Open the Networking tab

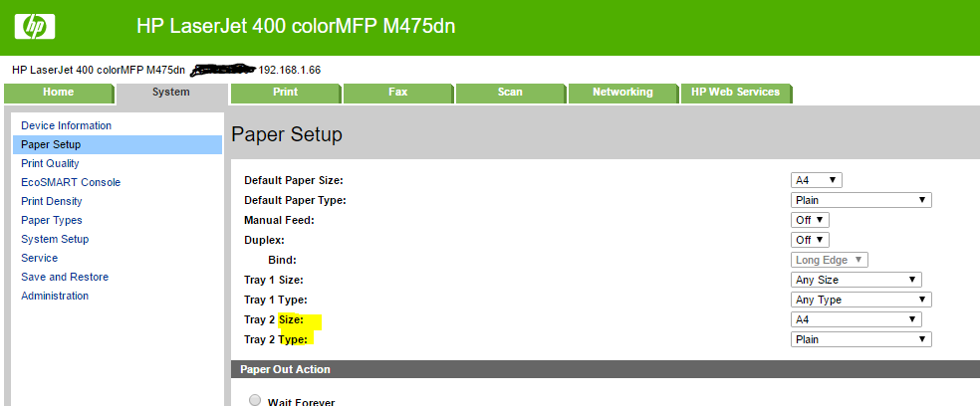622,93
